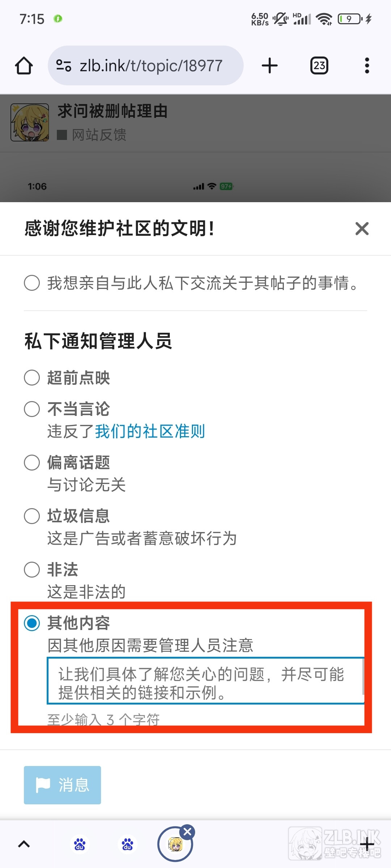
Task: Open the tab switcher showing 23 tabs
Action: (319, 66)
